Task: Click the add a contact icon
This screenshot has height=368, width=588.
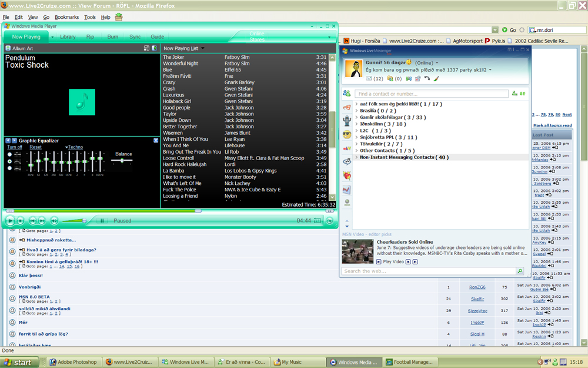Action: 515,94
